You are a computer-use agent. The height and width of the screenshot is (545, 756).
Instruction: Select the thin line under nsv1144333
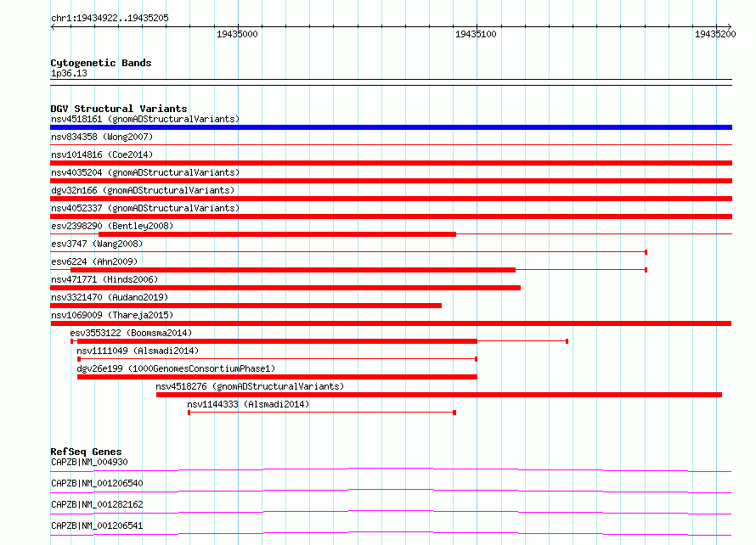pyautogui.click(x=322, y=413)
